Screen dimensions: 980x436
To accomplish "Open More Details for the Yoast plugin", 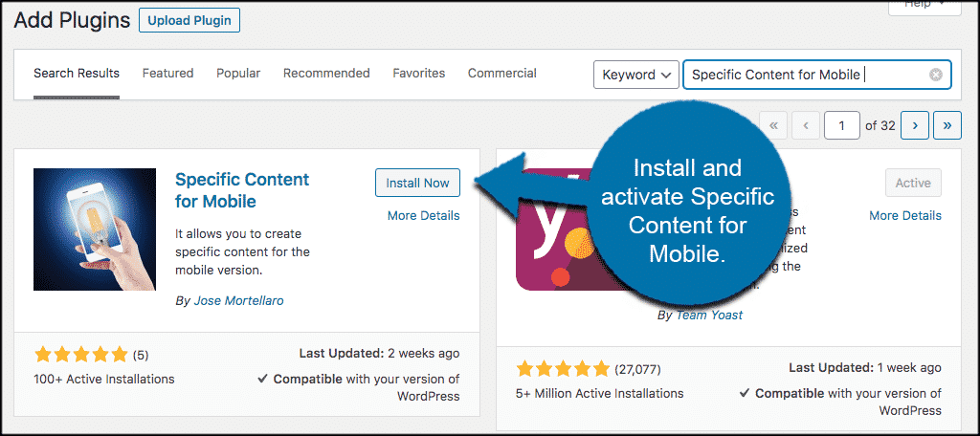I will click(x=905, y=215).
